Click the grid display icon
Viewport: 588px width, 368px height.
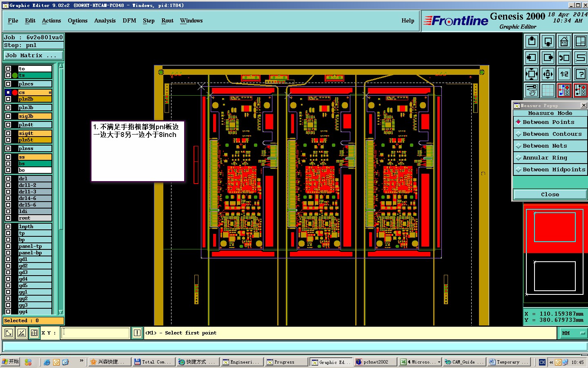pos(548,90)
